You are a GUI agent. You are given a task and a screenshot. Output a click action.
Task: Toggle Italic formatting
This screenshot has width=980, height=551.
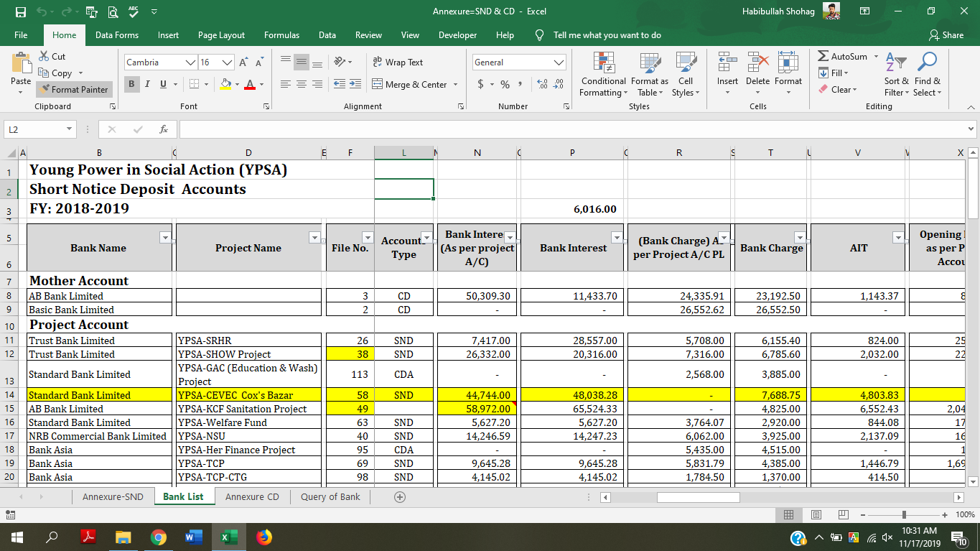click(147, 84)
